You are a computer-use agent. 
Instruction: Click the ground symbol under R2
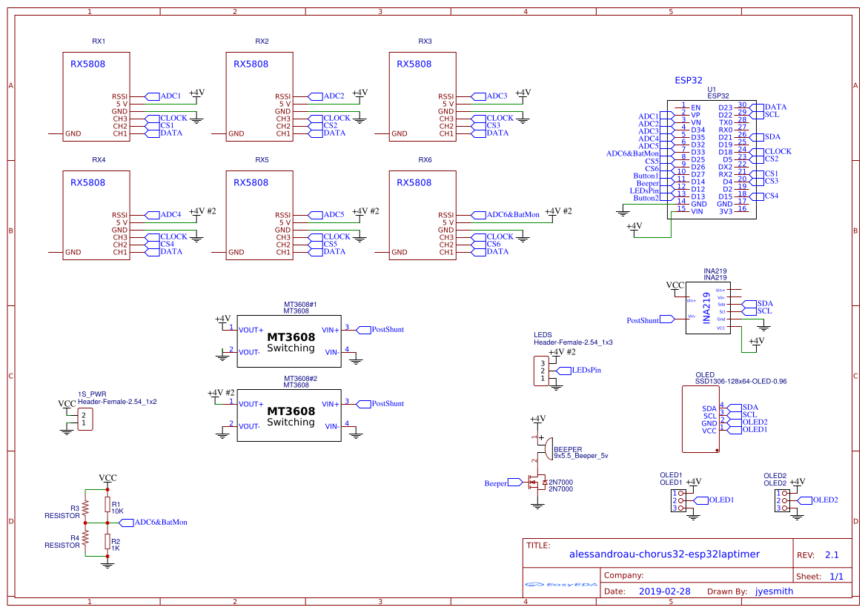point(107,565)
